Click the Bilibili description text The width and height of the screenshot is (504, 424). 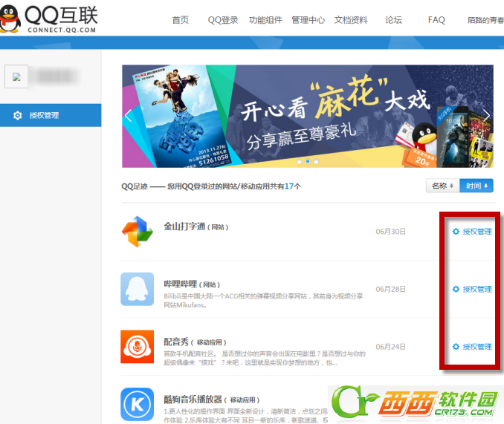click(x=263, y=301)
